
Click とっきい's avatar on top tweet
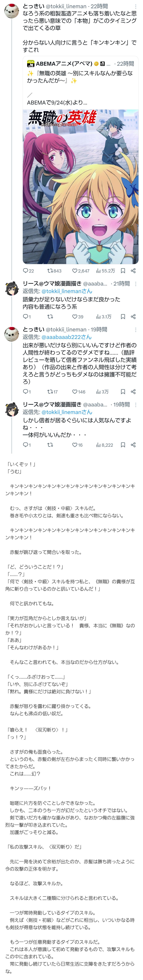pos(11,11)
